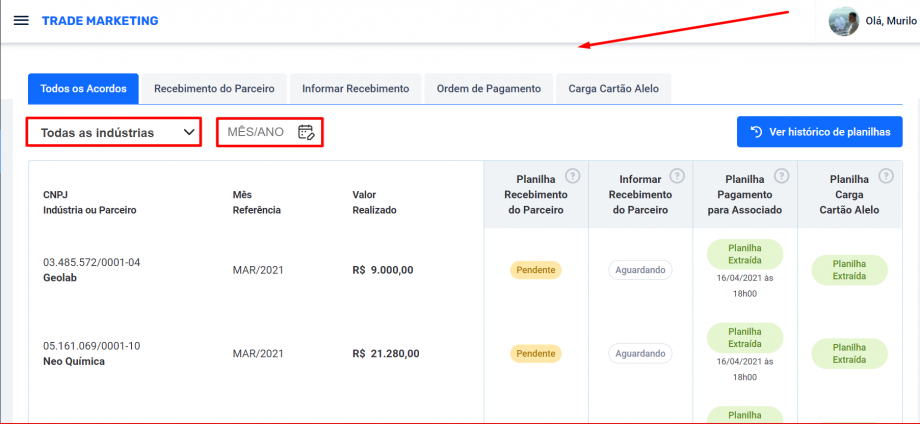The height and width of the screenshot is (424, 920).
Task: Click Pendente badge for Geolab row
Action: (x=536, y=270)
